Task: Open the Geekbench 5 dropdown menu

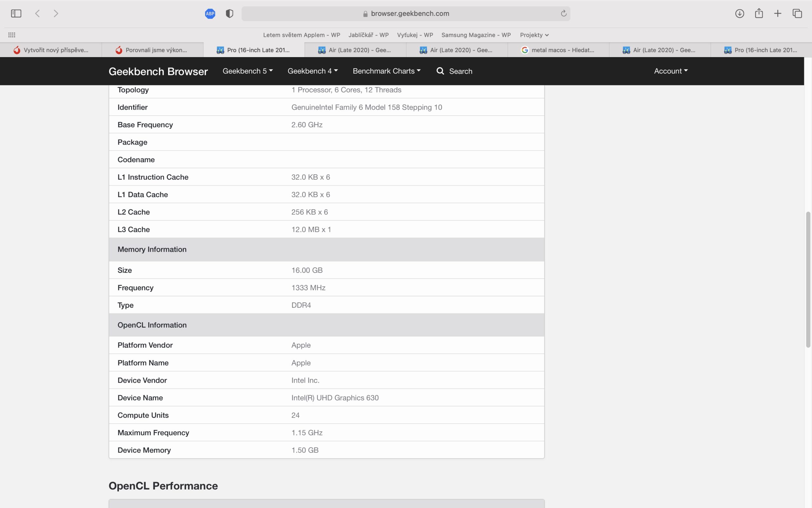Action: pyautogui.click(x=248, y=71)
